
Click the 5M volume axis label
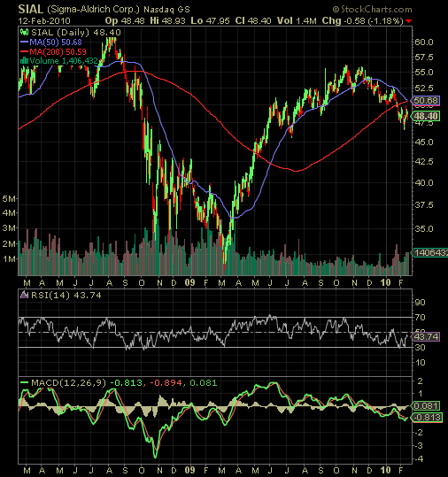[9, 199]
